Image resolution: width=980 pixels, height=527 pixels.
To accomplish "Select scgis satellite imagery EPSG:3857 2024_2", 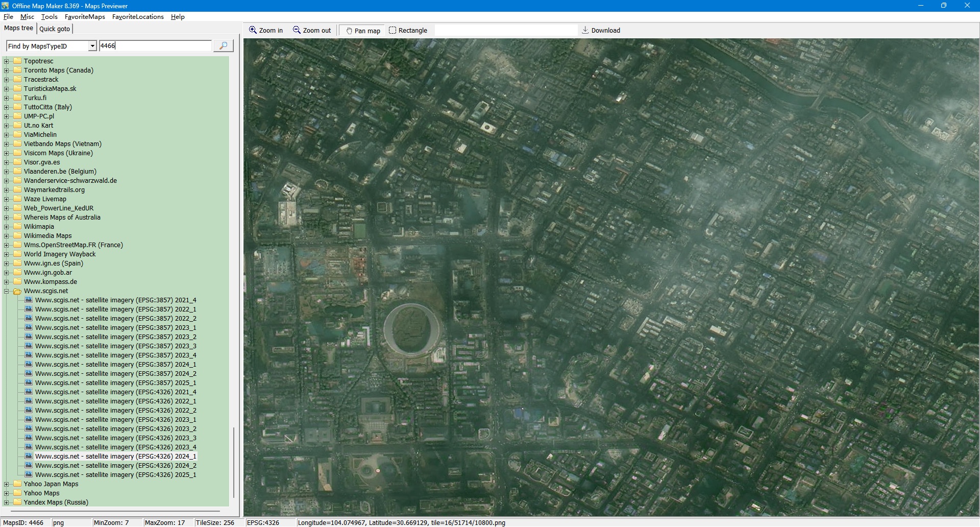I will [x=115, y=374].
